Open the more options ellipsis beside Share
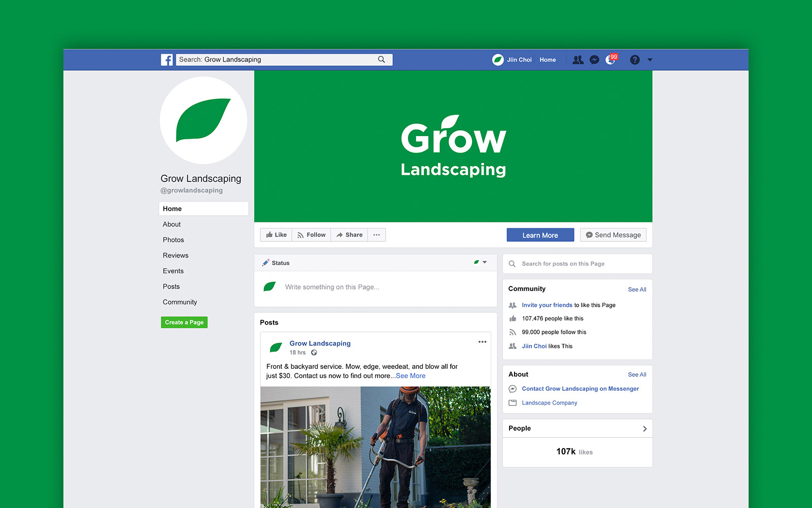Viewport: 812px width, 508px height. 377,235
